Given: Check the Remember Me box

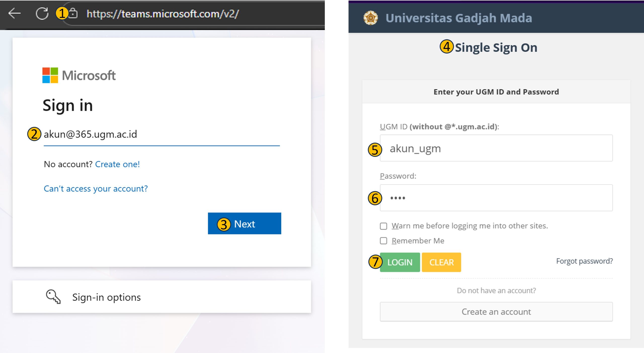Looking at the screenshot, I should [383, 241].
